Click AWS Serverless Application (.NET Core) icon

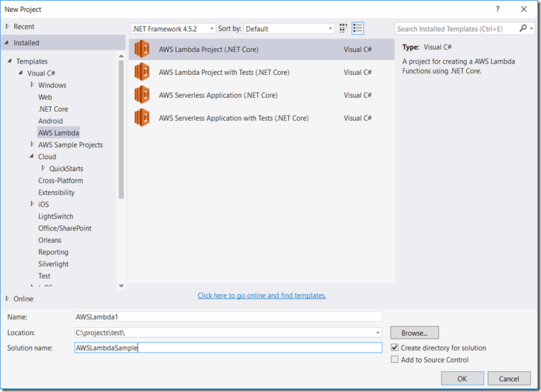pos(142,95)
